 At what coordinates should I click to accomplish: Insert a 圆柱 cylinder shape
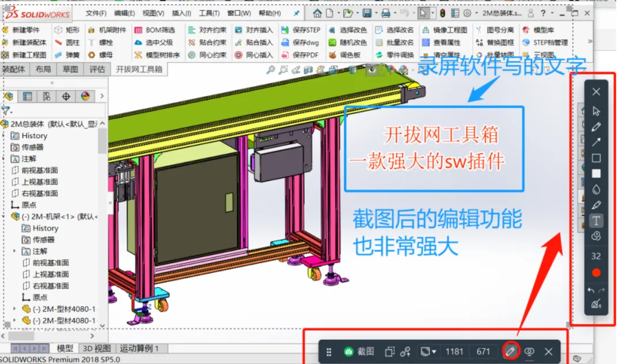pyautogui.click(x=67, y=43)
